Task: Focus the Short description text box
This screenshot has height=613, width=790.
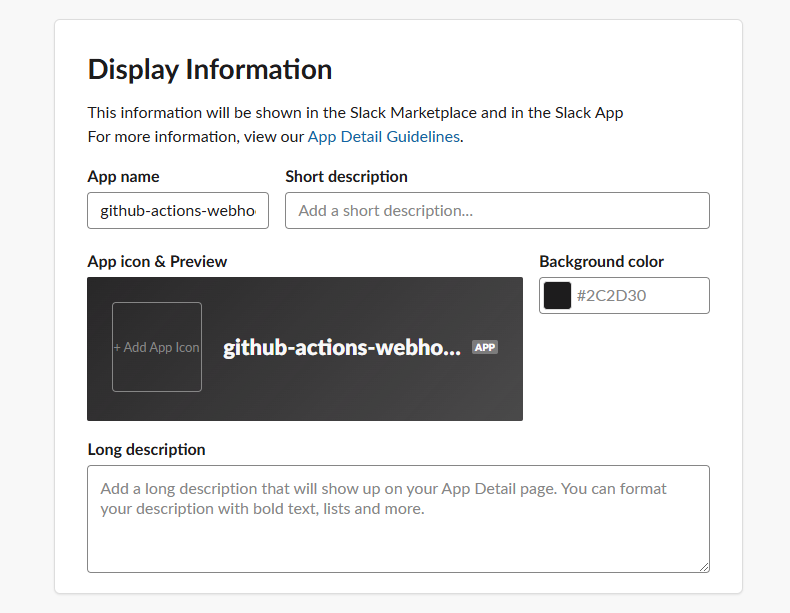Action: click(x=497, y=211)
